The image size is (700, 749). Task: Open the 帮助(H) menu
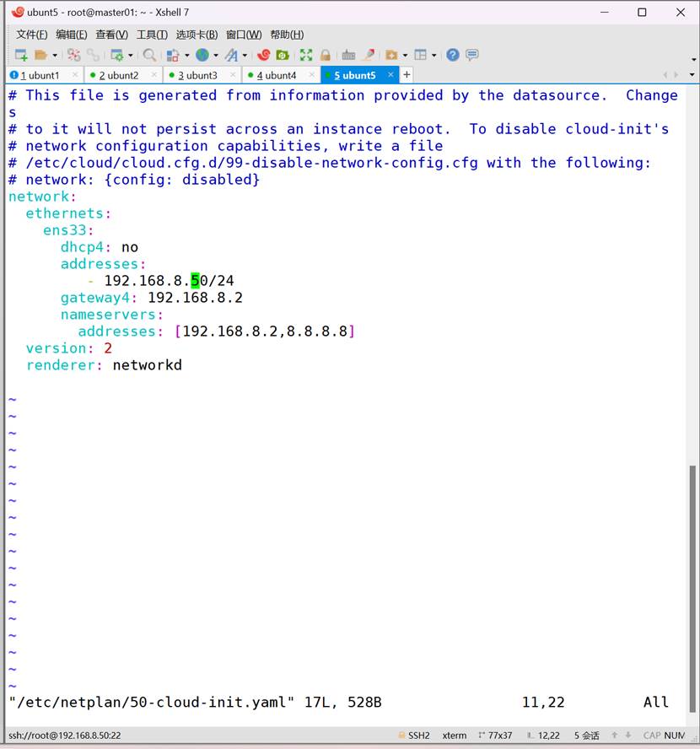click(x=287, y=35)
